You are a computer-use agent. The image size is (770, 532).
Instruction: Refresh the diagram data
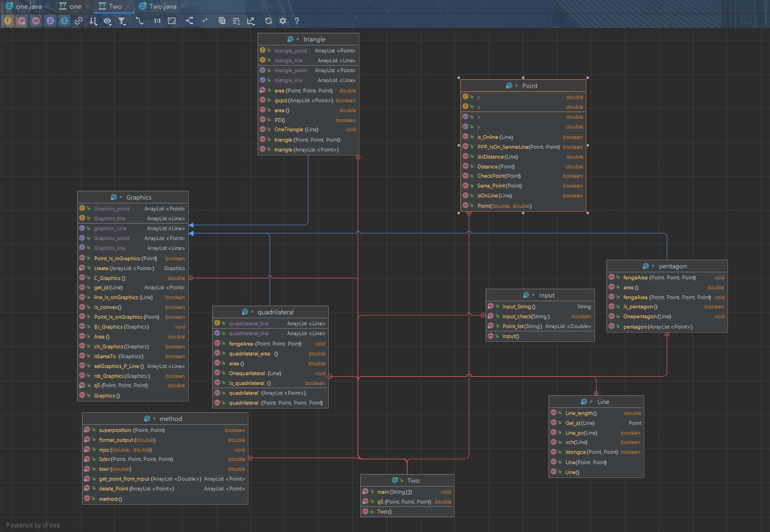269,21
